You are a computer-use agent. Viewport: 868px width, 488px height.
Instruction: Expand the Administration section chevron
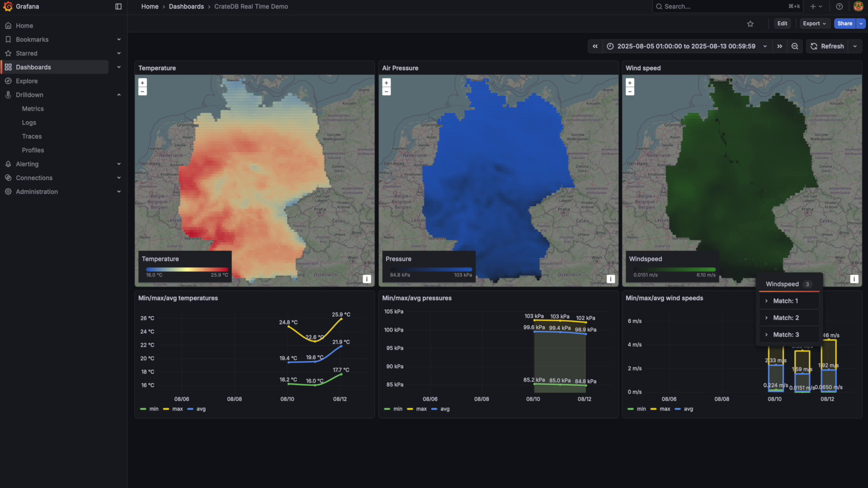[x=119, y=192]
